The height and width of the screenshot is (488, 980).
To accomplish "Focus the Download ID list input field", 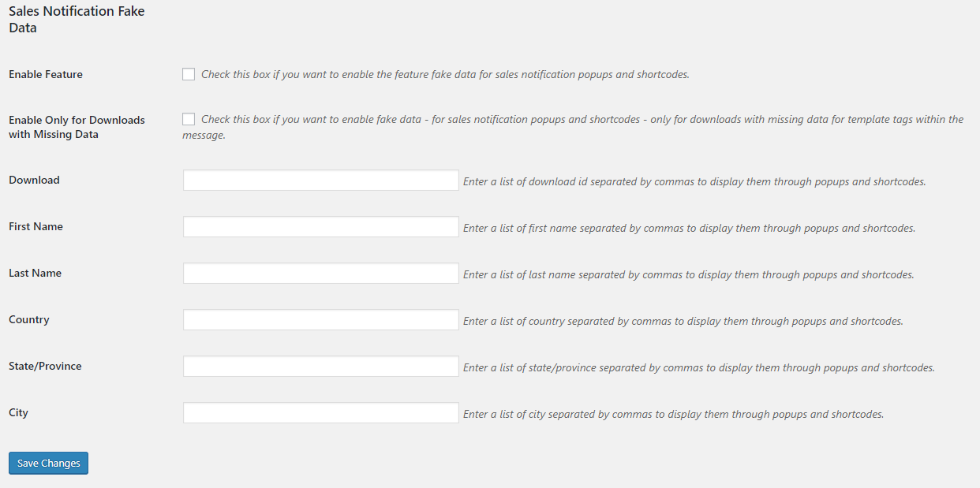I will 321,180.
